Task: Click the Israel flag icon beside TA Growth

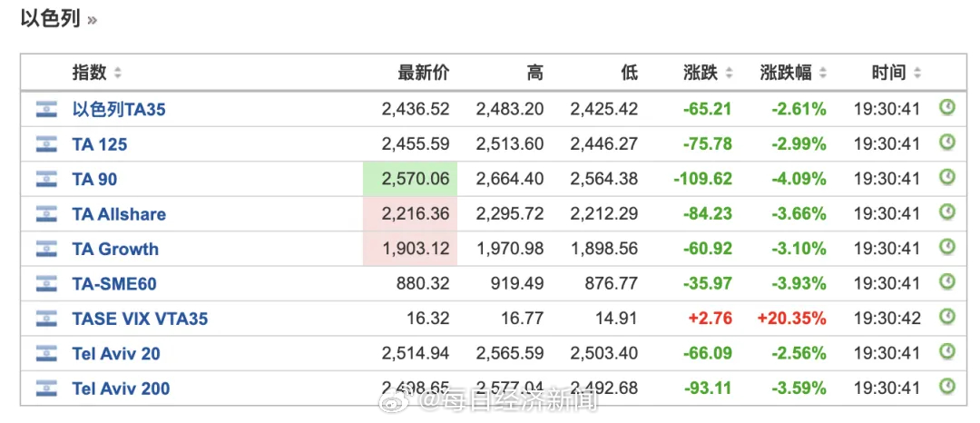Action: [46, 250]
